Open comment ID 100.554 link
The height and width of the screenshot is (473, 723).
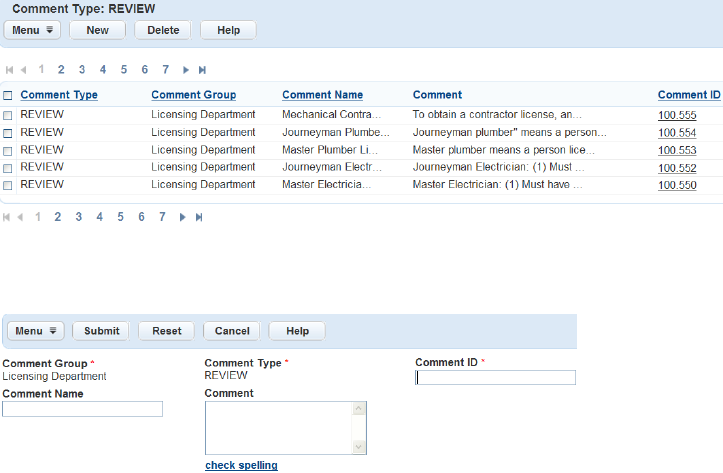(x=677, y=133)
